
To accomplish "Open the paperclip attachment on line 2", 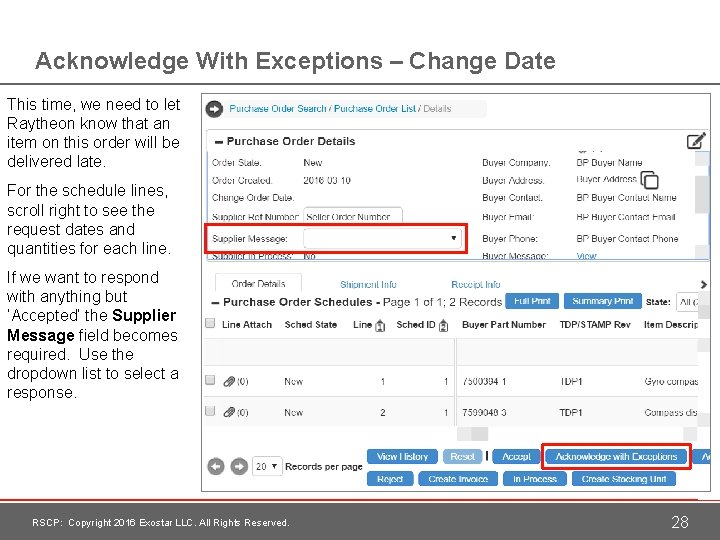I will (229, 412).
